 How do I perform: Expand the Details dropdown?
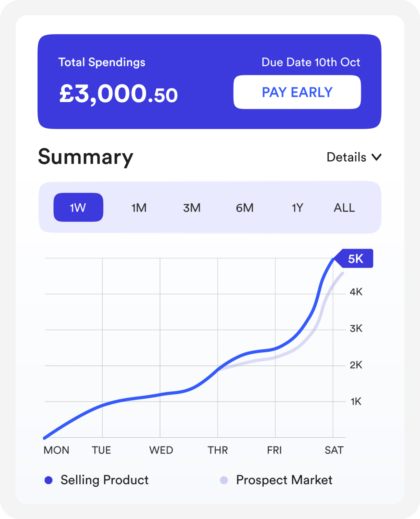tap(354, 157)
